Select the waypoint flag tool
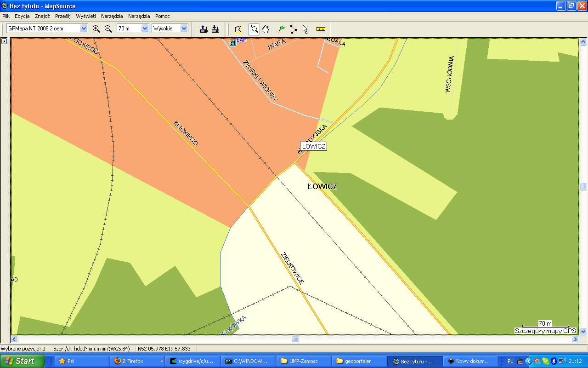This screenshot has height=368, width=588. 282,29
